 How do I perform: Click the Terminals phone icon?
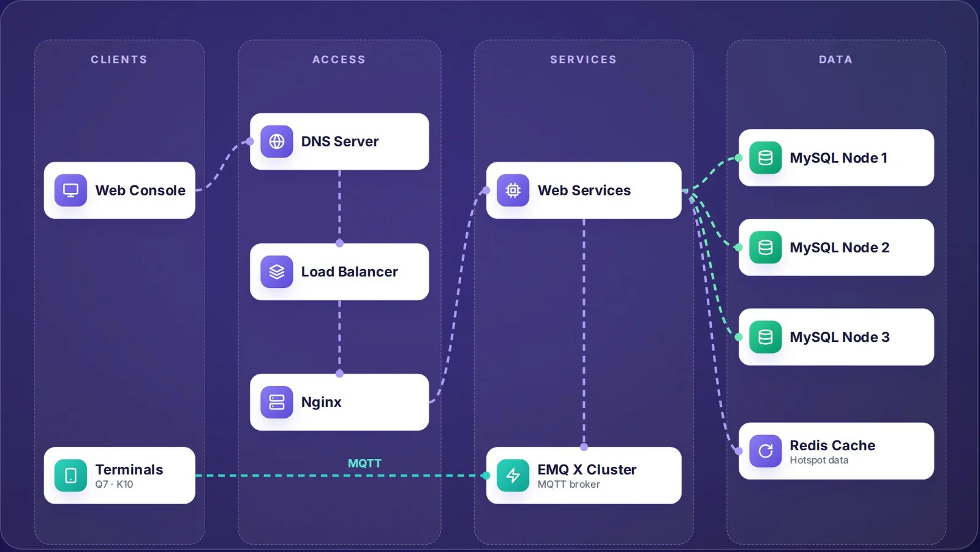click(x=70, y=475)
